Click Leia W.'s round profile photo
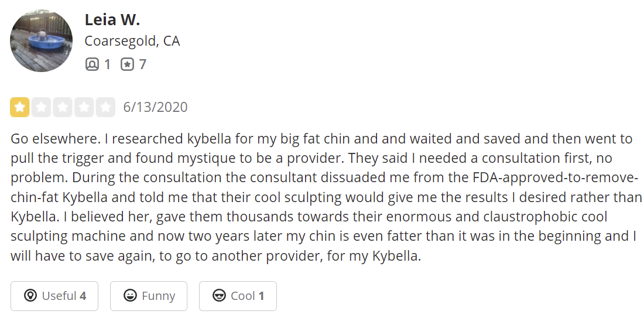Viewport: 644px width, 321px height. [x=41, y=40]
